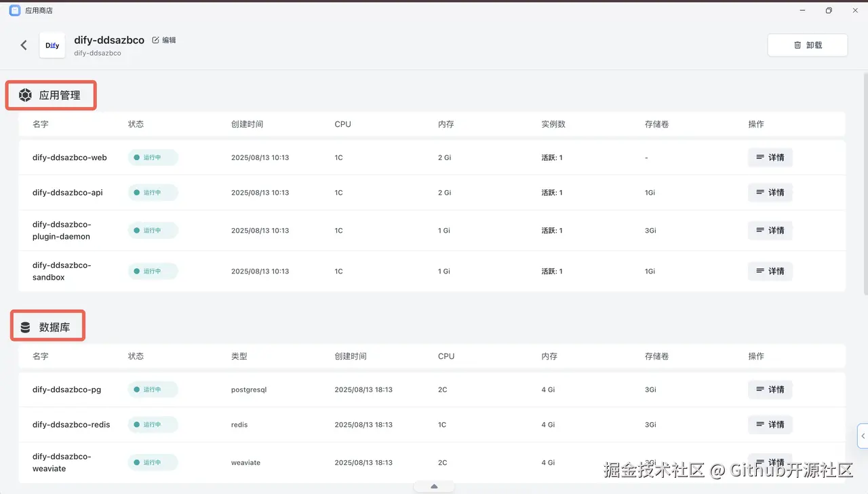Open 详情 for dify-ddsazbco-redis
Image resolution: width=868 pixels, height=494 pixels.
click(770, 425)
